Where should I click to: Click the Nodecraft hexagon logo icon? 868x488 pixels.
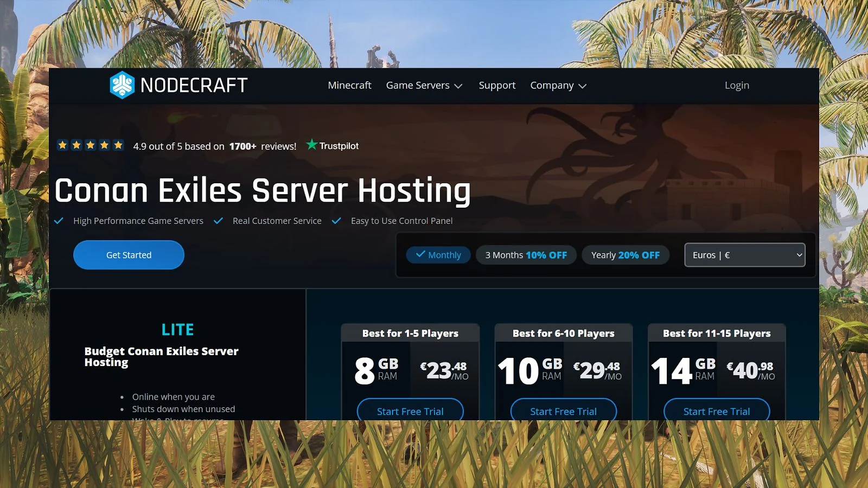tap(122, 85)
